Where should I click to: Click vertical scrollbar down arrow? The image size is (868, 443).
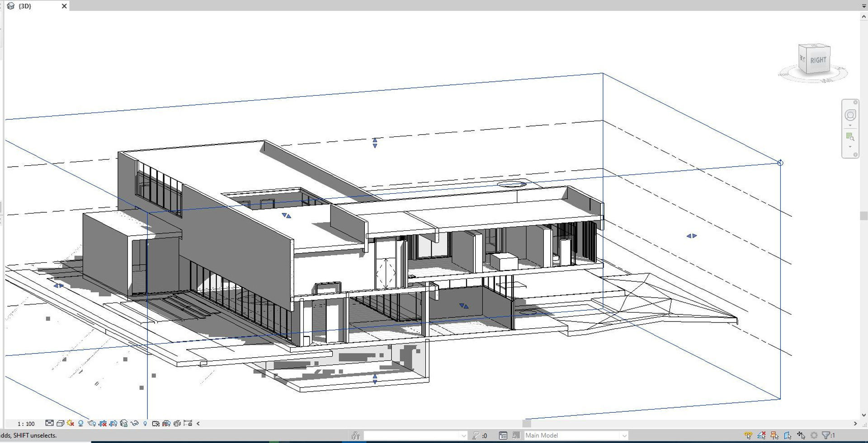(x=864, y=415)
